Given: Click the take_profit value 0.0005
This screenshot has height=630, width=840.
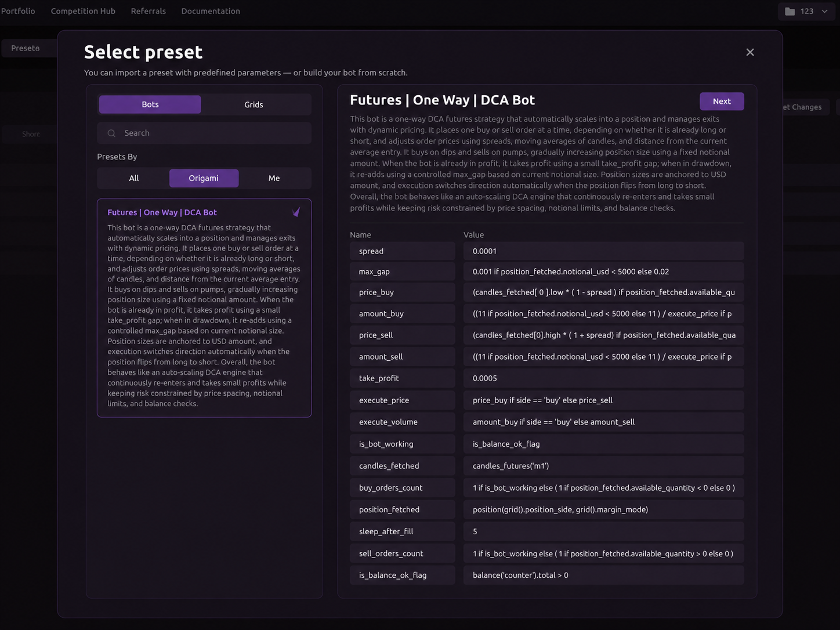Looking at the screenshot, I should [603, 378].
